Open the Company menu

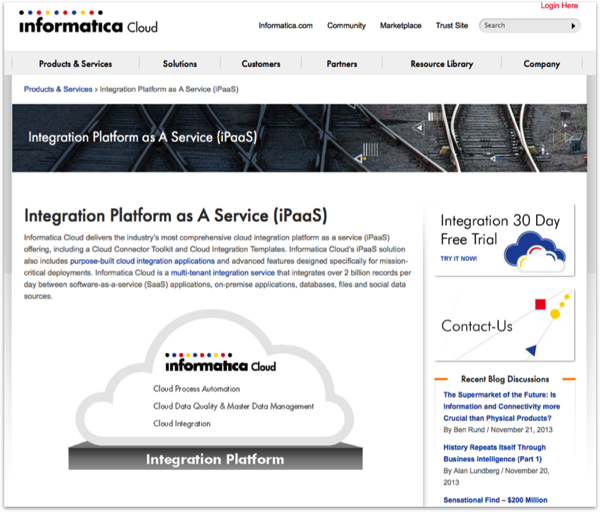[x=541, y=64]
